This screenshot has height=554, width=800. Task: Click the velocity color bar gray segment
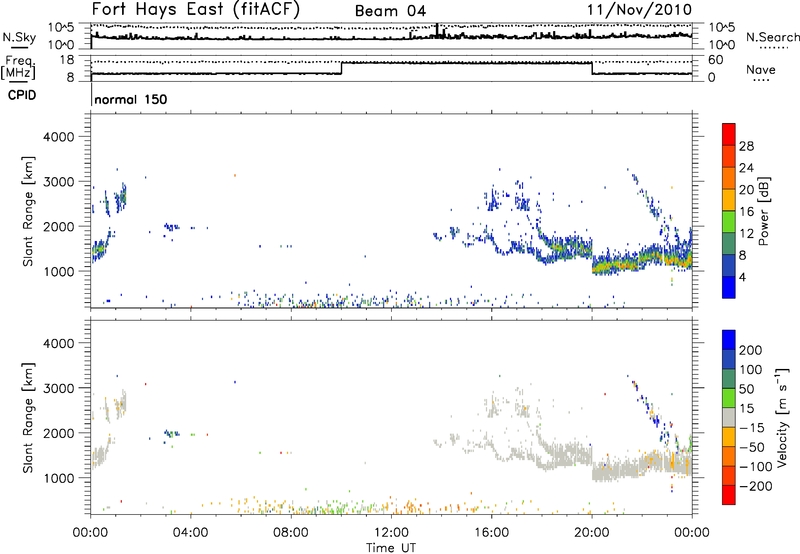click(729, 418)
